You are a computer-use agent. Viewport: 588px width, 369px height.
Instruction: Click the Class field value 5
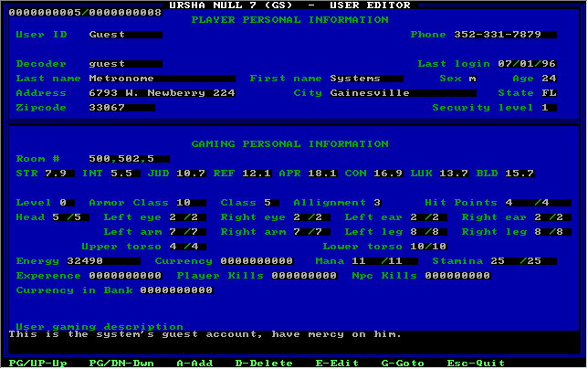pos(271,203)
